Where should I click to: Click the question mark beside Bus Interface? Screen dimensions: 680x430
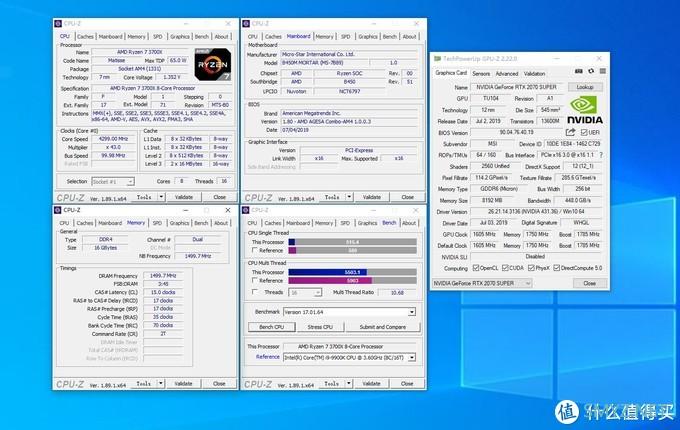click(x=601, y=155)
